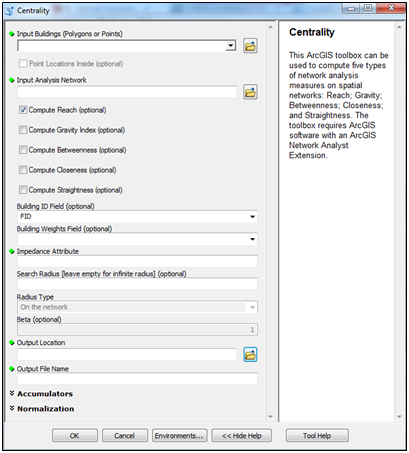Image resolution: width=409 pixels, height=453 pixels.
Task: Click the Hide Help button
Action: click(x=242, y=436)
